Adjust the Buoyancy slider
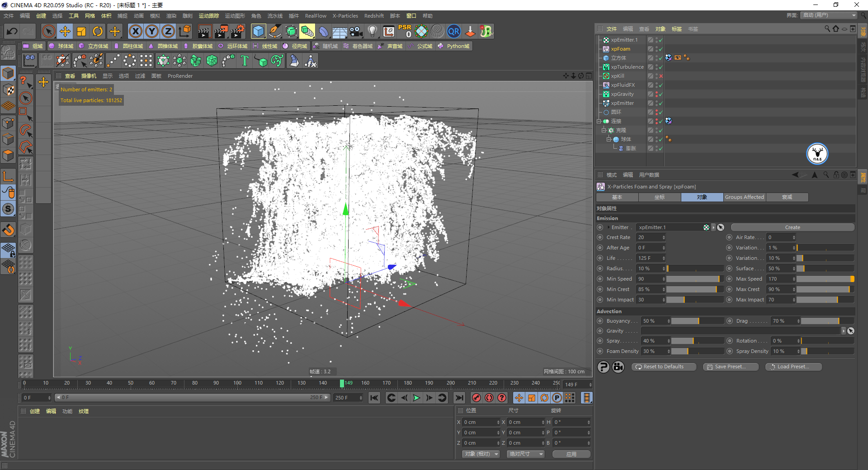Viewport: 868px width, 470px height. [698, 321]
